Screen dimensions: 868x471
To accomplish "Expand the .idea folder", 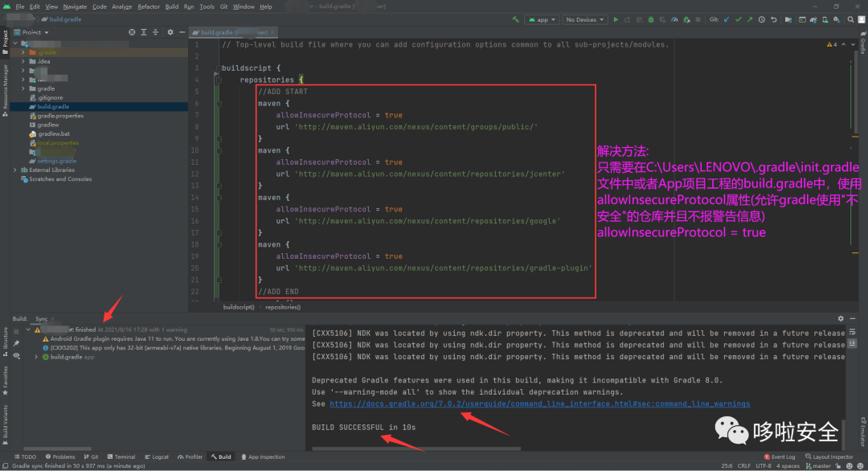I will click(23, 61).
